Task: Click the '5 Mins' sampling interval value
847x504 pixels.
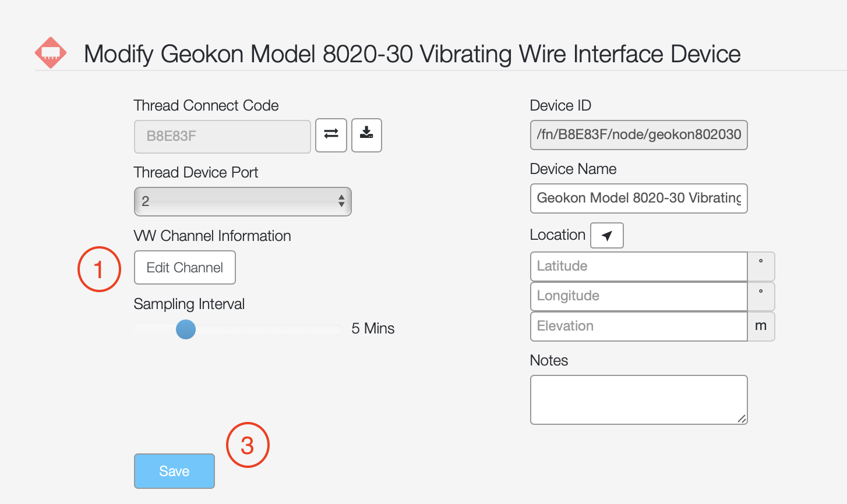Action: point(373,329)
